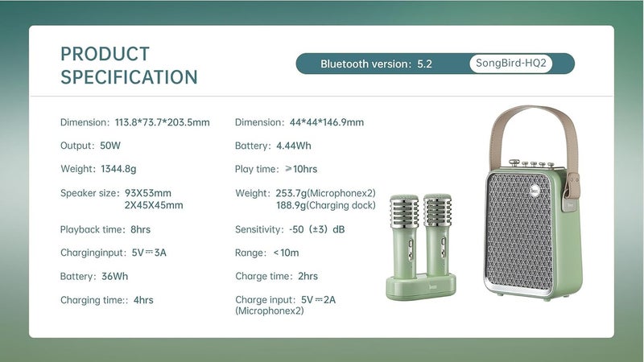Screen dimensions: 644x362
Task: Click the round logo badge on speaker grille
Action: click(535, 190)
